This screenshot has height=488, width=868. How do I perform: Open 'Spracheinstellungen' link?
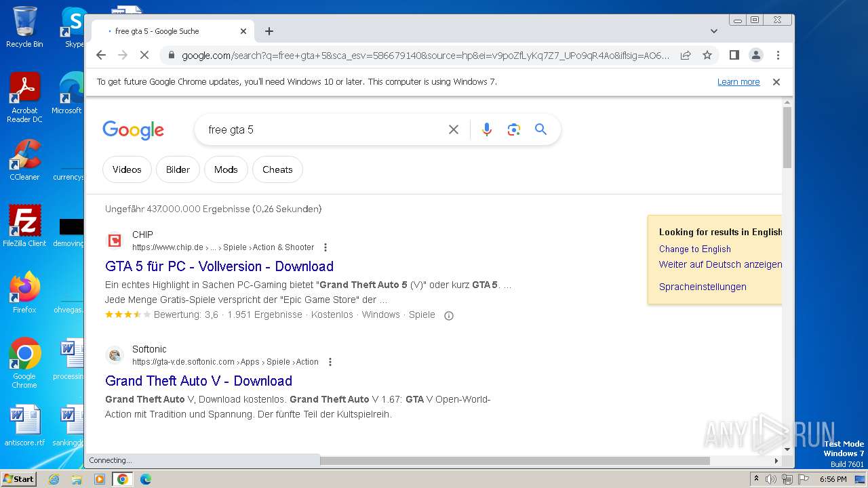coord(703,287)
